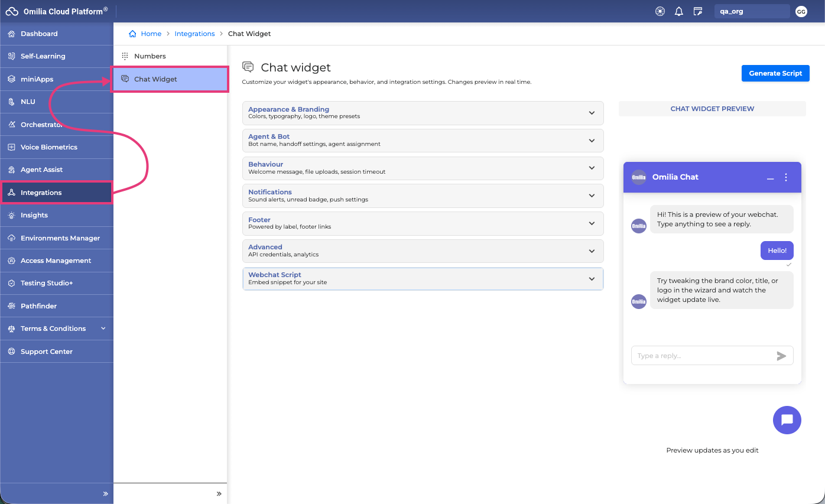Open the Voice Biometrics menu item

(57, 147)
